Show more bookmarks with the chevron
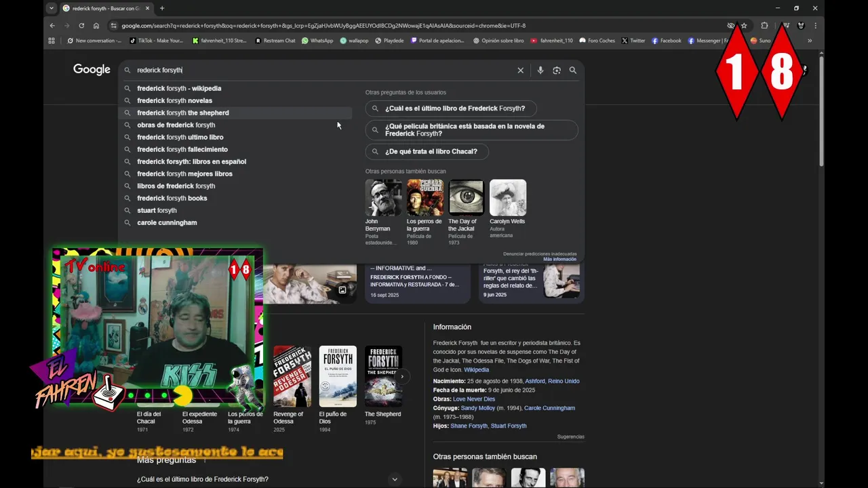This screenshot has height=488, width=868. point(809,41)
